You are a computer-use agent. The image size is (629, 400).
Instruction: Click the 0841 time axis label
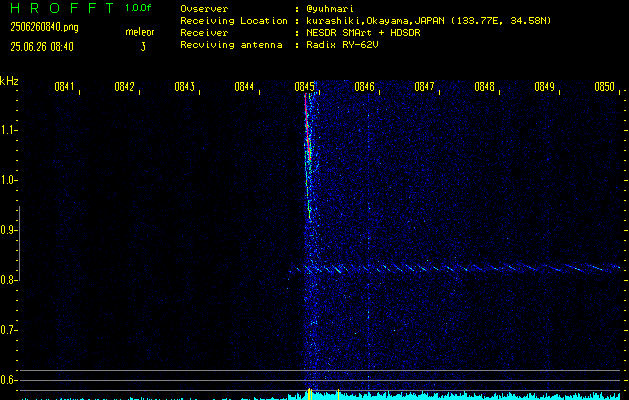click(x=64, y=87)
